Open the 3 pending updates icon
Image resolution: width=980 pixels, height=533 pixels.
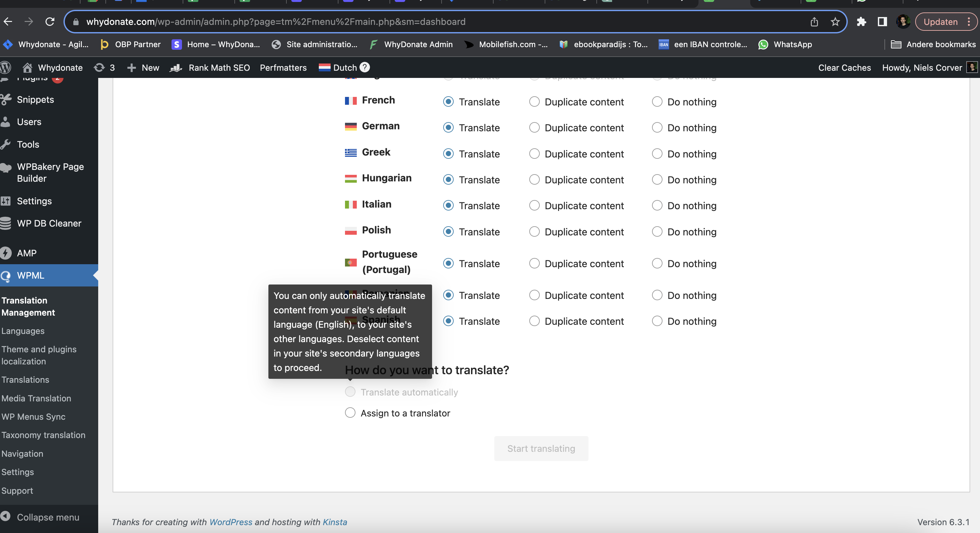104,68
